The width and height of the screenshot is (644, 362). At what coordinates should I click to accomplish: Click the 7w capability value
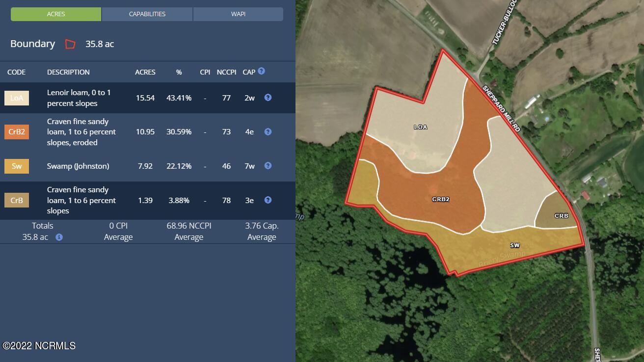(x=249, y=166)
